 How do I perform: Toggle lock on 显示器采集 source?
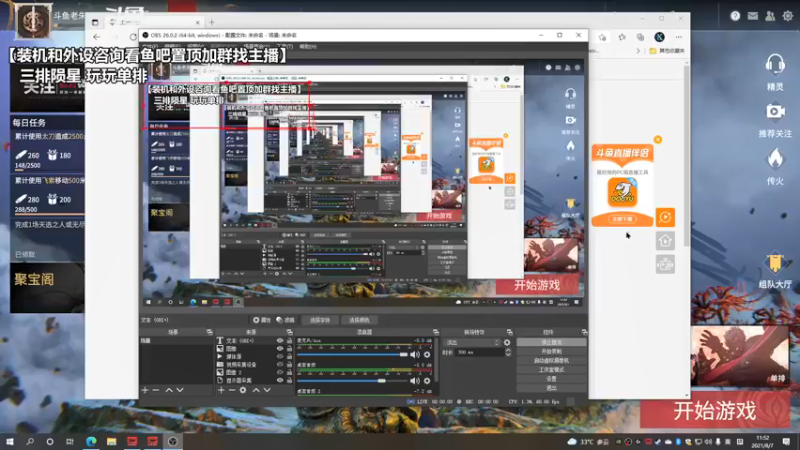coord(289,380)
